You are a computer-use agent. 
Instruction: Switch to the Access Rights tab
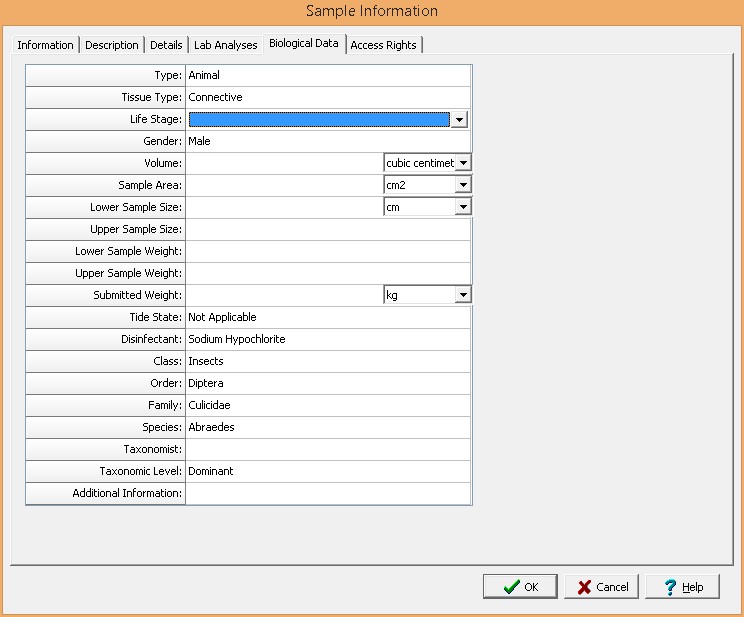click(384, 45)
